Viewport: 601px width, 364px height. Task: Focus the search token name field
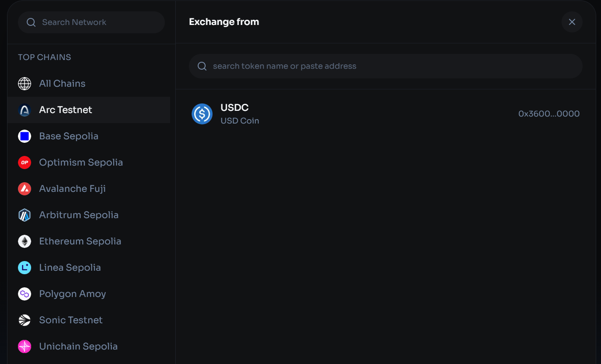click(386, 66)
